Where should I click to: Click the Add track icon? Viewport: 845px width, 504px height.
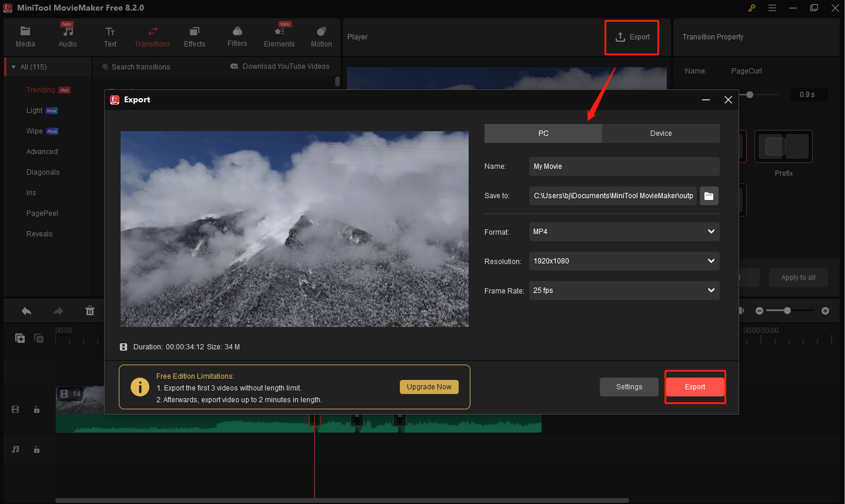click(x=20, y=338)
